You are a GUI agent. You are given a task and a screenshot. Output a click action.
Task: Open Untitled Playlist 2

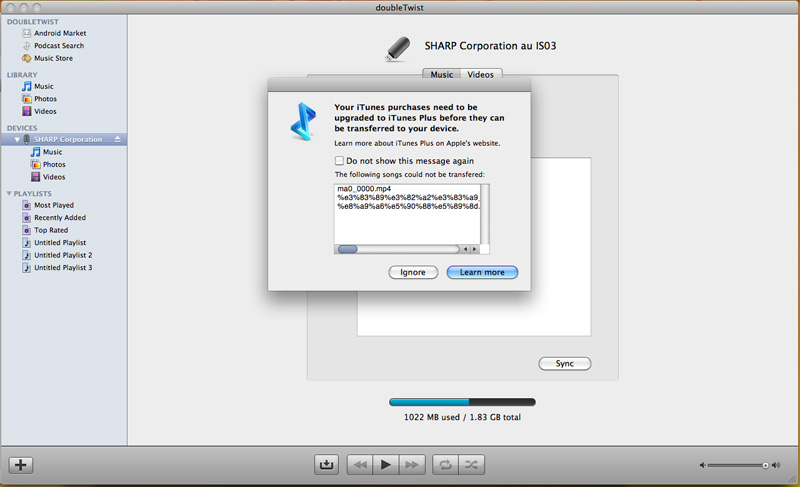(63, 255)
